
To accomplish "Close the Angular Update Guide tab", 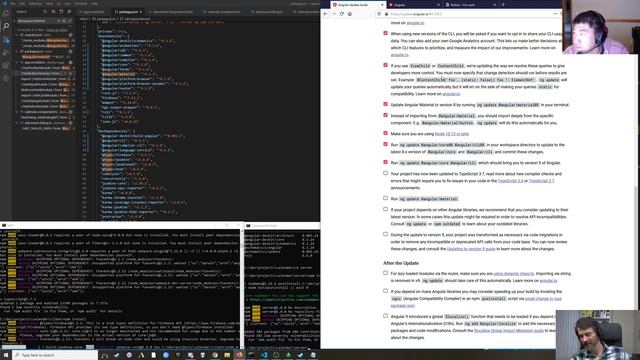I will click(382, 4).
